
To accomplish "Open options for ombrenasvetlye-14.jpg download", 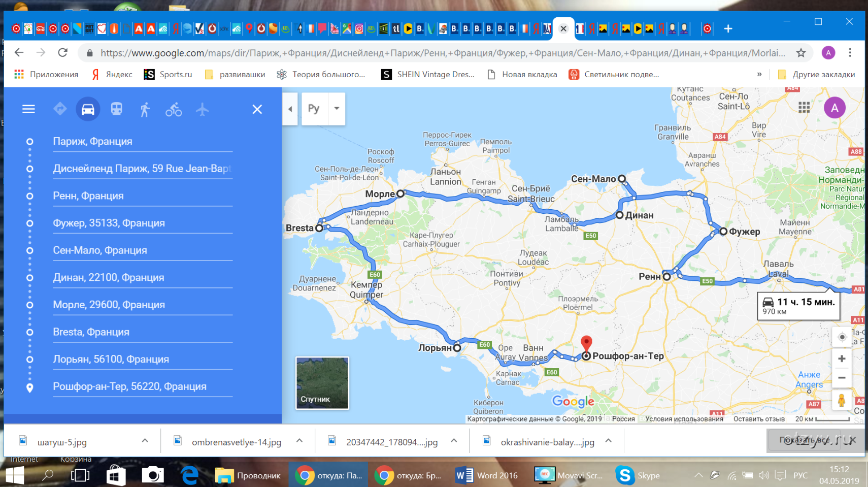I will (299, 441).
